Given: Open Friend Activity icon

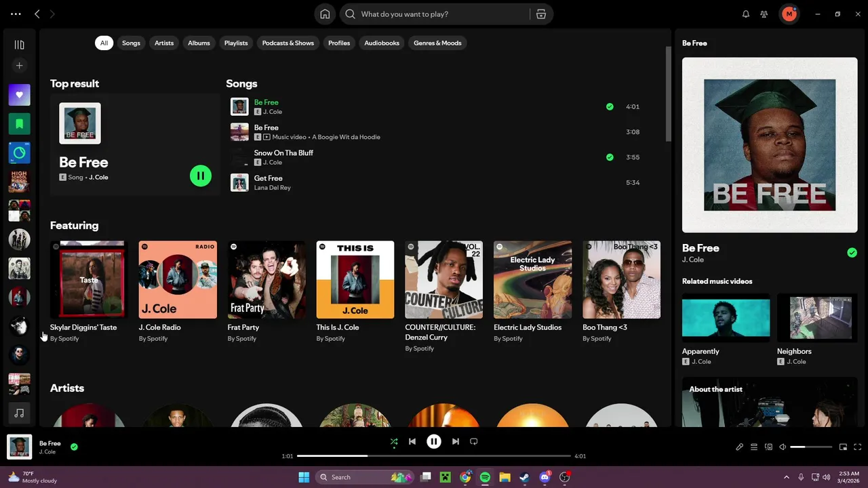Looking at the screenshot, I should pyautogui.click(x=764, y=14).
